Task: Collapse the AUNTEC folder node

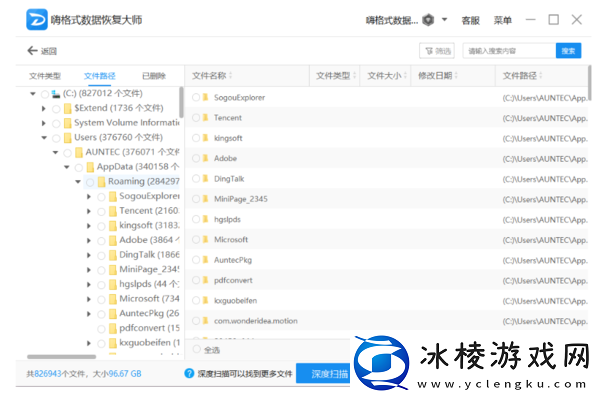Action: click(x=55, y=152)
